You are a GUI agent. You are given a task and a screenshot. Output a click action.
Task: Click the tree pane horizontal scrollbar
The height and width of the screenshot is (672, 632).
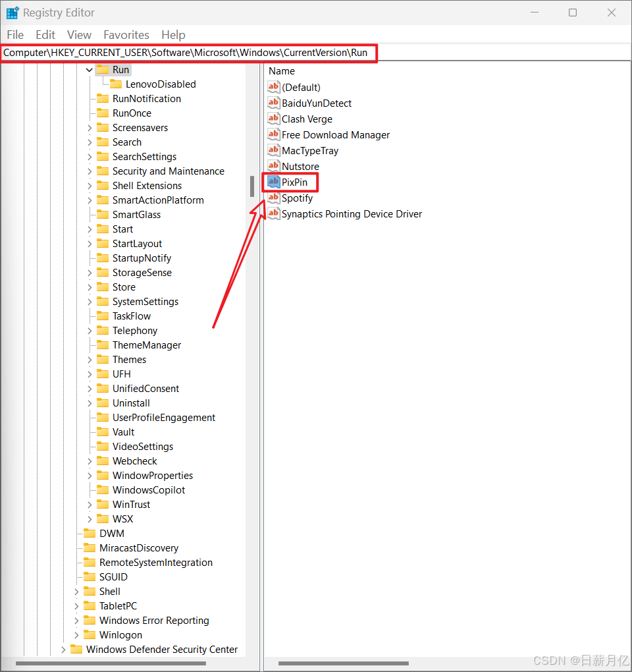pos(111,663)
